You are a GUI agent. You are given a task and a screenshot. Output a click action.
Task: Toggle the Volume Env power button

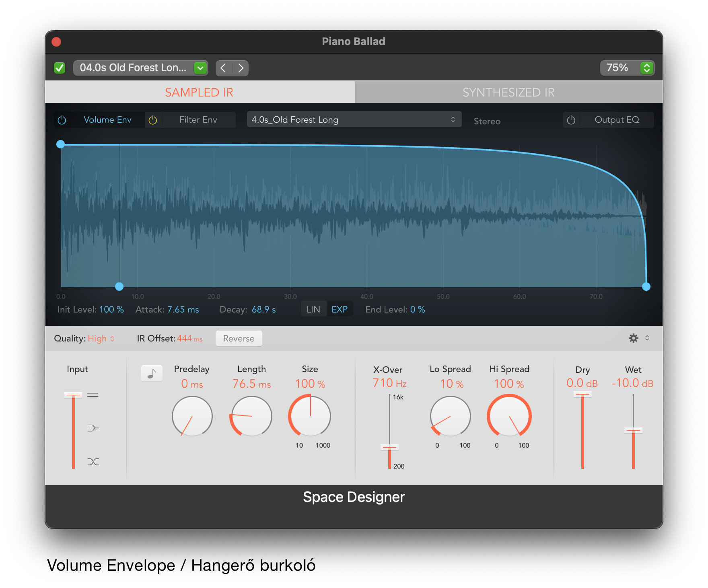tap(62, 120)
